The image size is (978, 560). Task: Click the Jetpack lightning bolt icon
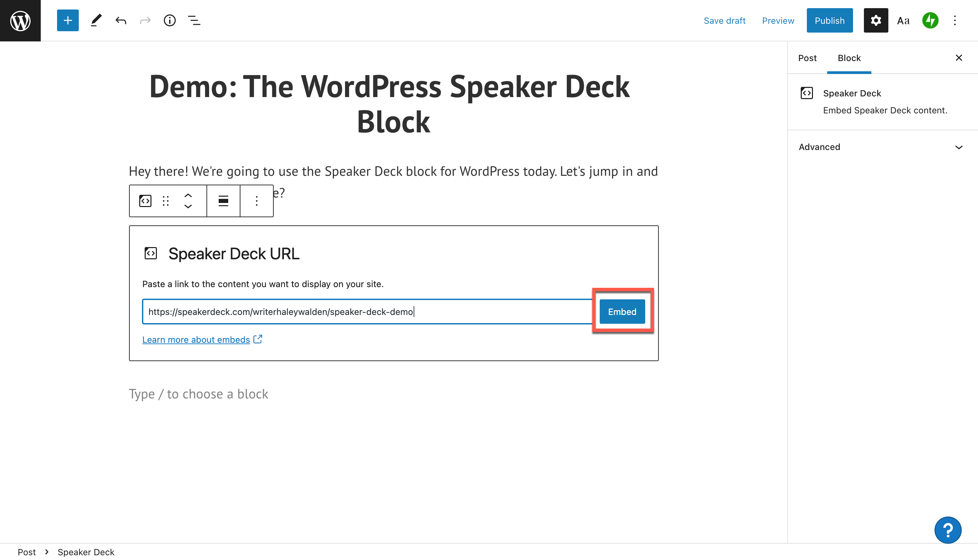point(930,20)
